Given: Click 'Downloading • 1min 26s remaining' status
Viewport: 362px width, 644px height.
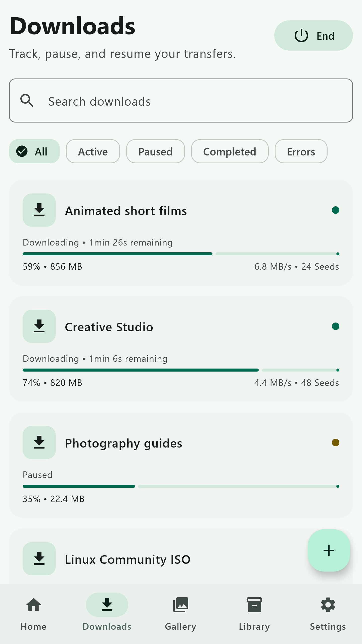Looking at the screenshot, I should tap(98, 243).
